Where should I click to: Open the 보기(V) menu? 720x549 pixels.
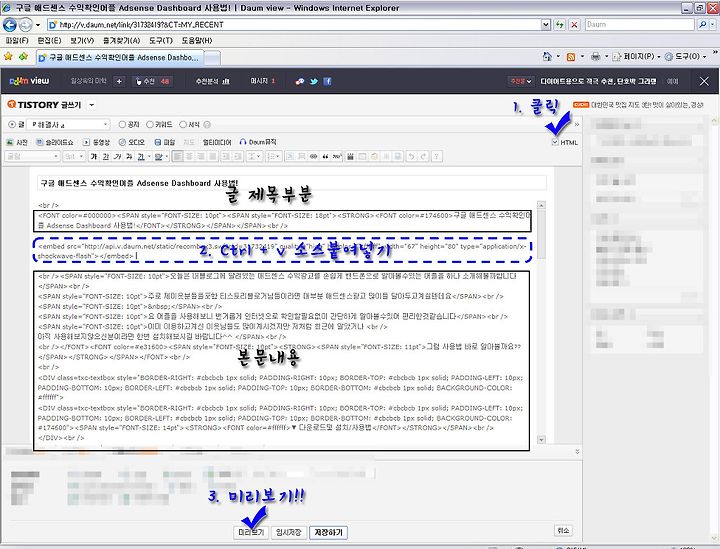point(82,40)
